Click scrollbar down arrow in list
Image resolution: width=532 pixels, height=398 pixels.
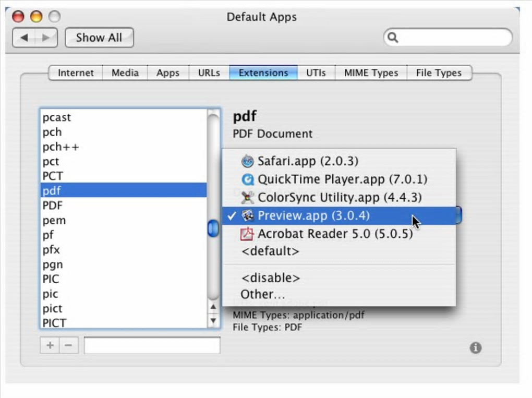click(213, 320)
